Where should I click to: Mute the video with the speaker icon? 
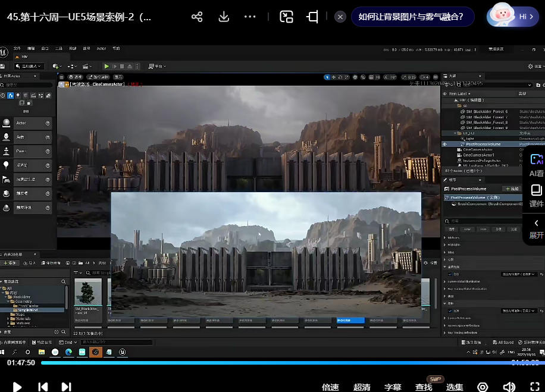coord(509,387)
